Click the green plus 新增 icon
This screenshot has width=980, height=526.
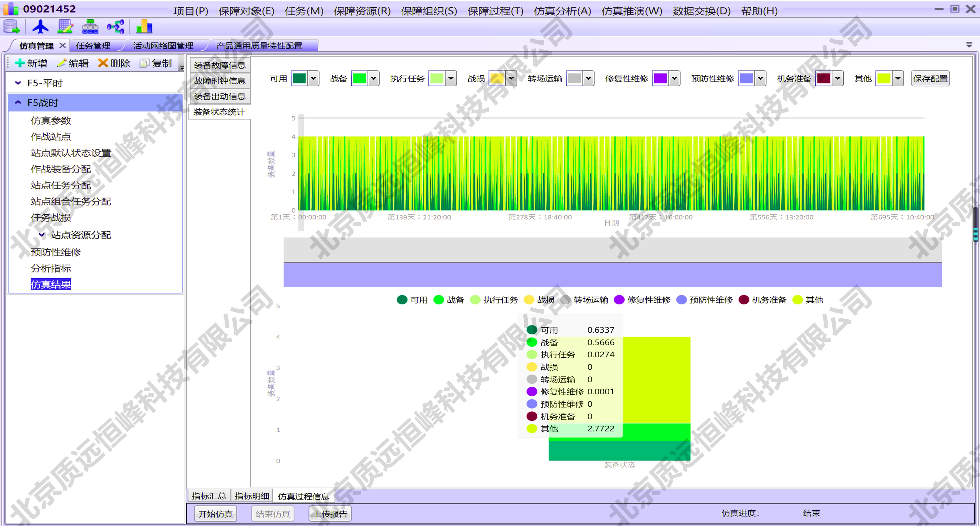pyautogui.click(x=19, y=63)
